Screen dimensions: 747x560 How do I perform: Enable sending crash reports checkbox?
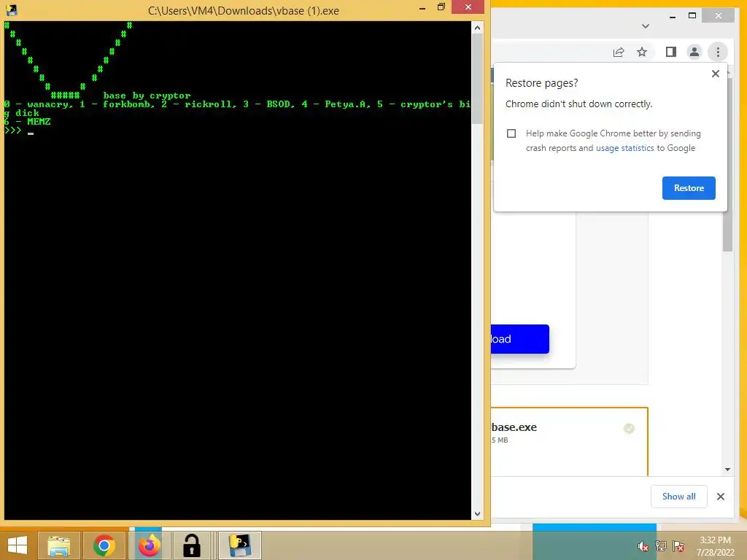[511, 133]
